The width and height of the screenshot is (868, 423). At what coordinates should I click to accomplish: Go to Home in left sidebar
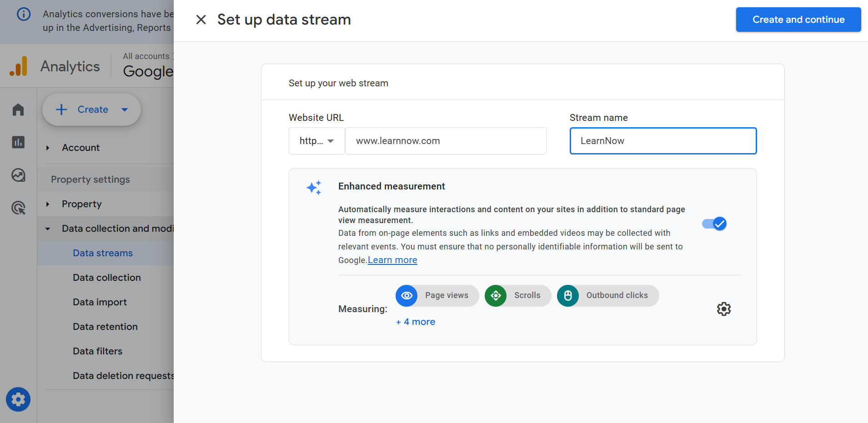pyautogui.click(x=18, y=109)
